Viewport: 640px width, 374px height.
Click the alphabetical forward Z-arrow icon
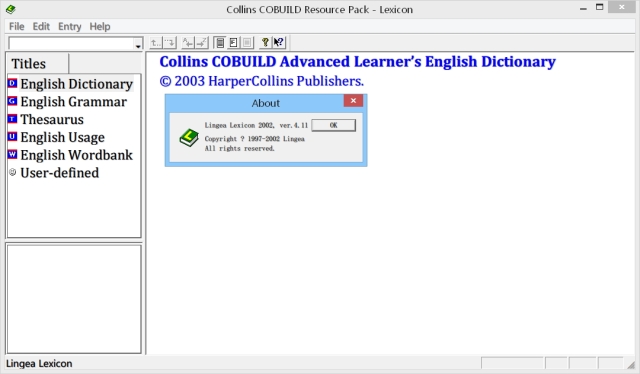(x=202, y=42)
